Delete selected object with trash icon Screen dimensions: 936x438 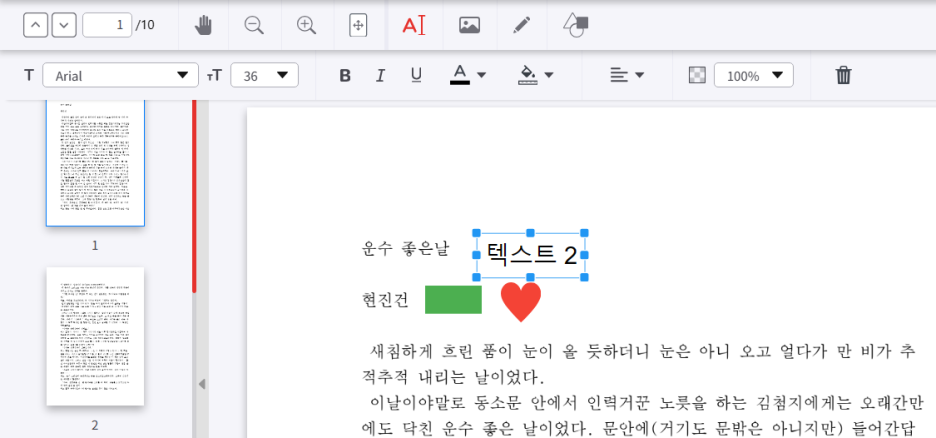tap(843, 75)
